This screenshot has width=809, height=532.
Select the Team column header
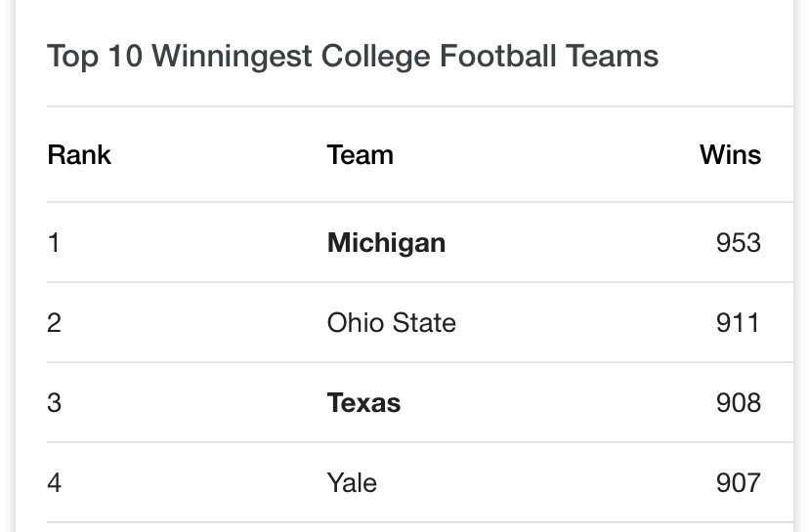(x=361, y=154)
